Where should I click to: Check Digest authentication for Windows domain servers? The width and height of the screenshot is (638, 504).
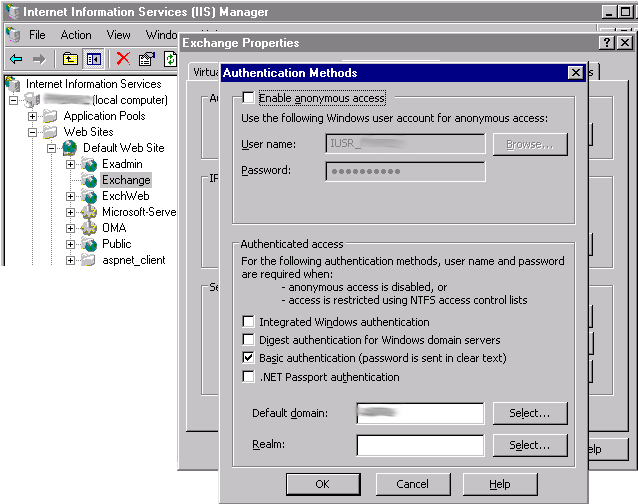pyautogui.click(x=248, y=339)
